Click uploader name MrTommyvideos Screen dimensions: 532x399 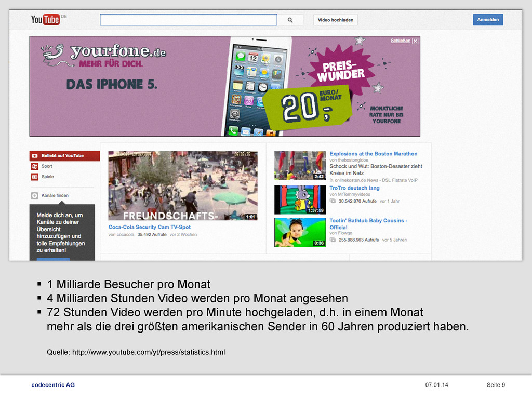(354, 194)
